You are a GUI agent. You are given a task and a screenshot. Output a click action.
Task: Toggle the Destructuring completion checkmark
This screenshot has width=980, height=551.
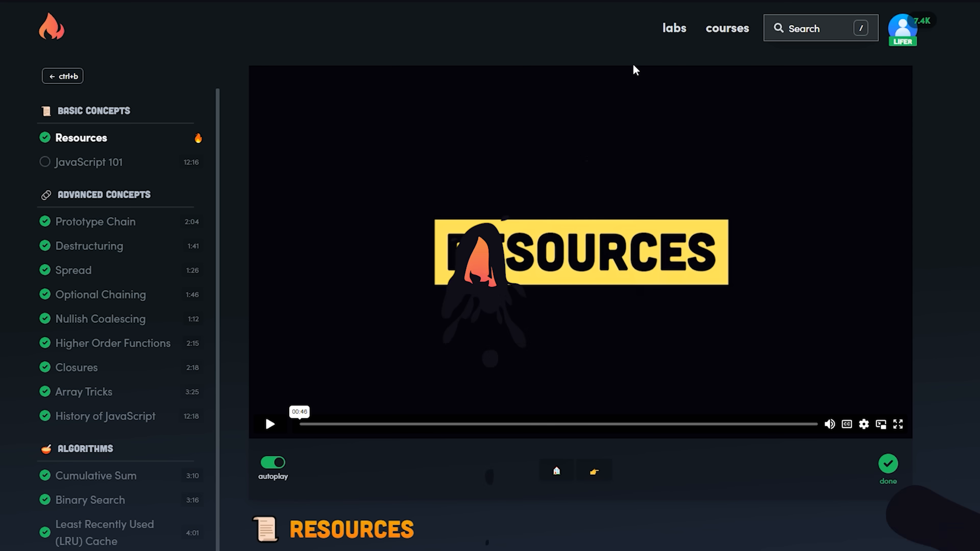coord(45,245)
